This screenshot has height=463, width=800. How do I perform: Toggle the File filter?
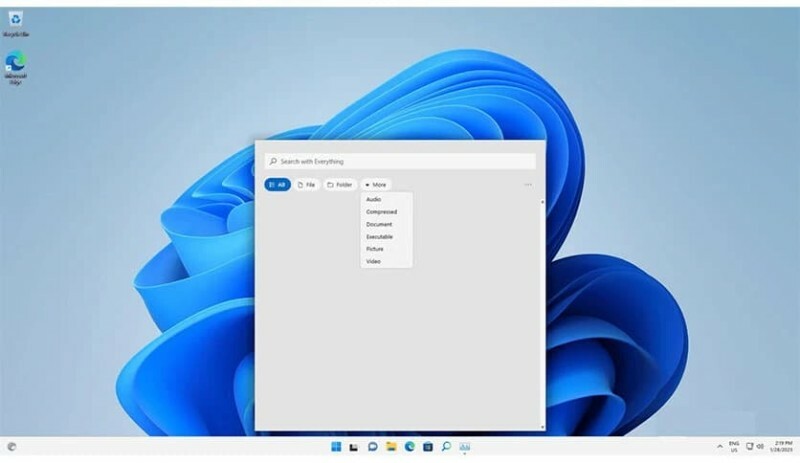point(307,185)
